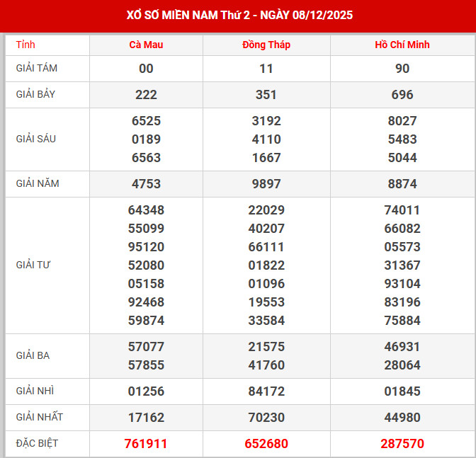This screenshot has width=476, height=458.
Task: Click the eighth prize number 90
Action: coord(402,69)
